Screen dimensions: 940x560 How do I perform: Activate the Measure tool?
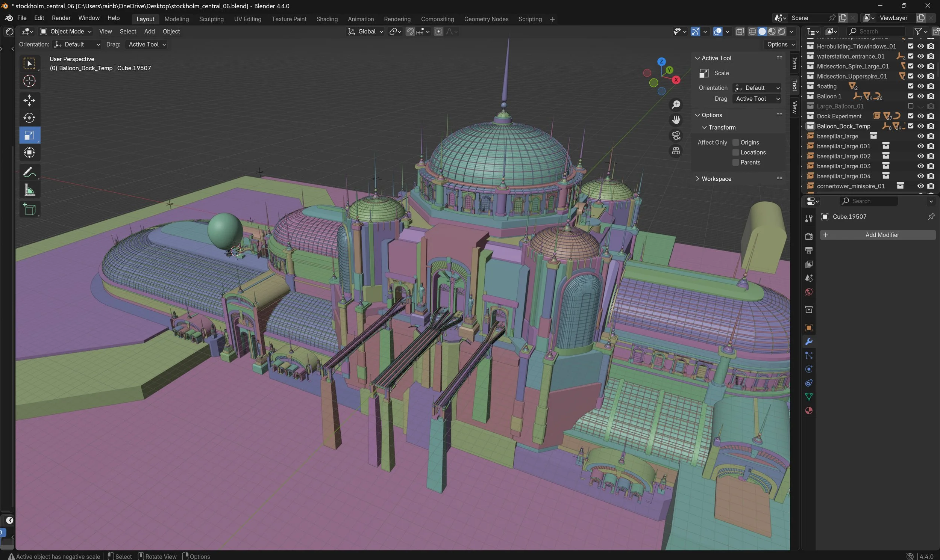click(x=29, y=190)
